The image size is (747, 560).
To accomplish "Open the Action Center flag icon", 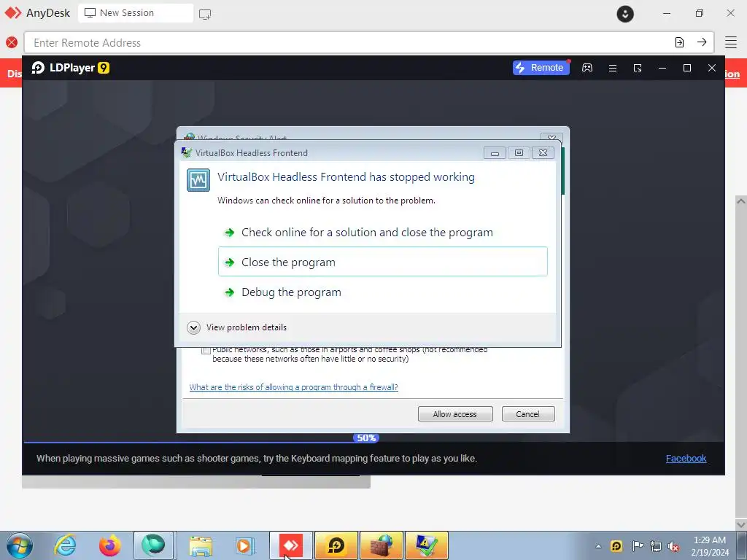I will (x=637, y=546).
